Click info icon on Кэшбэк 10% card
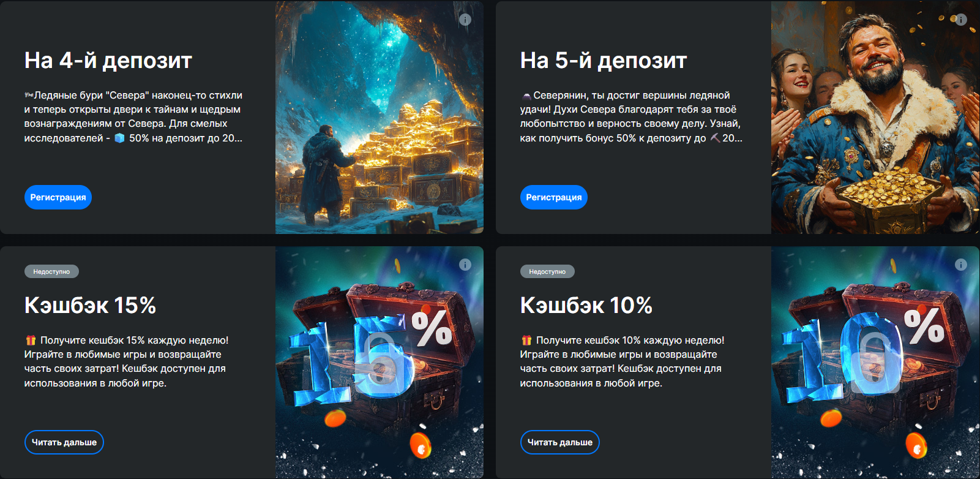This screenshot has height=479, width=980. pos(961,265)
